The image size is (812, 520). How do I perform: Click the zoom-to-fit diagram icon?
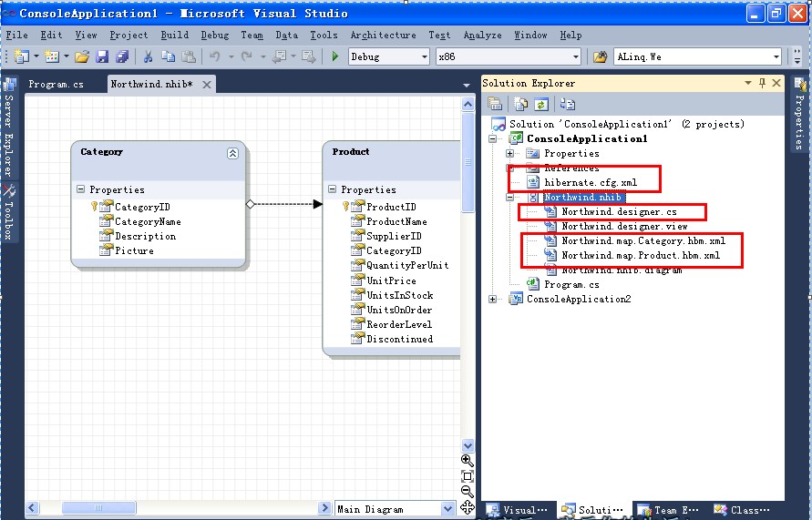(x=468, y=476)
